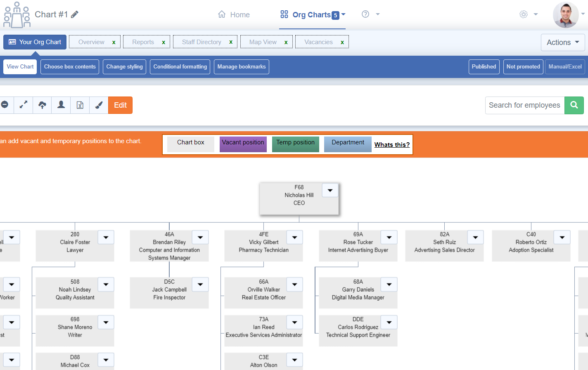Switch to the Staff Directory tab

[202, 42]
